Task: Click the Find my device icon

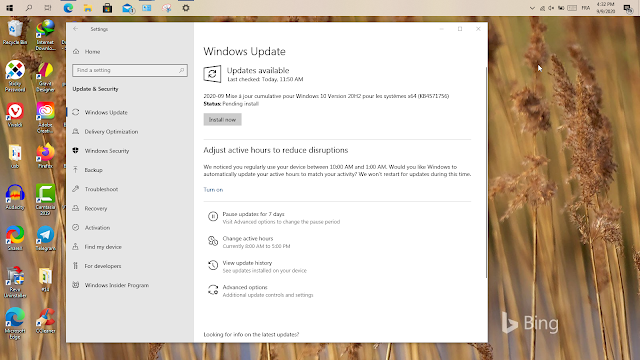Action: pos(76,247)
